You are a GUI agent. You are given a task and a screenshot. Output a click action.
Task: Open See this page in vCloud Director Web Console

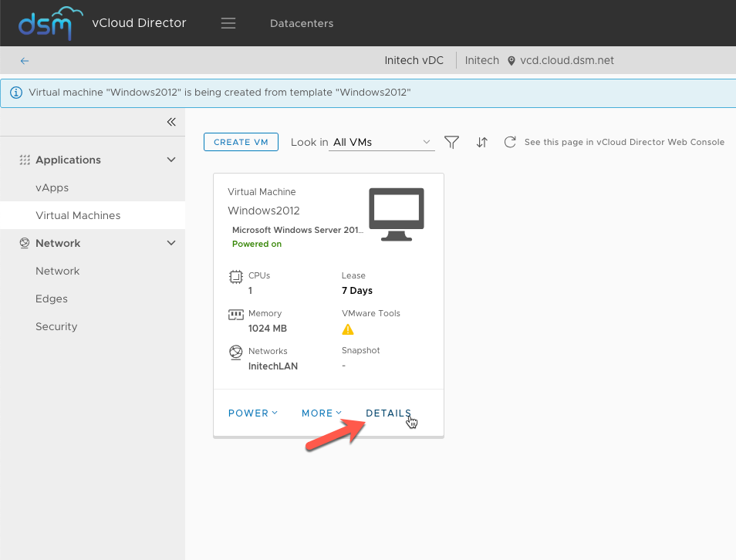click(624, 142)
